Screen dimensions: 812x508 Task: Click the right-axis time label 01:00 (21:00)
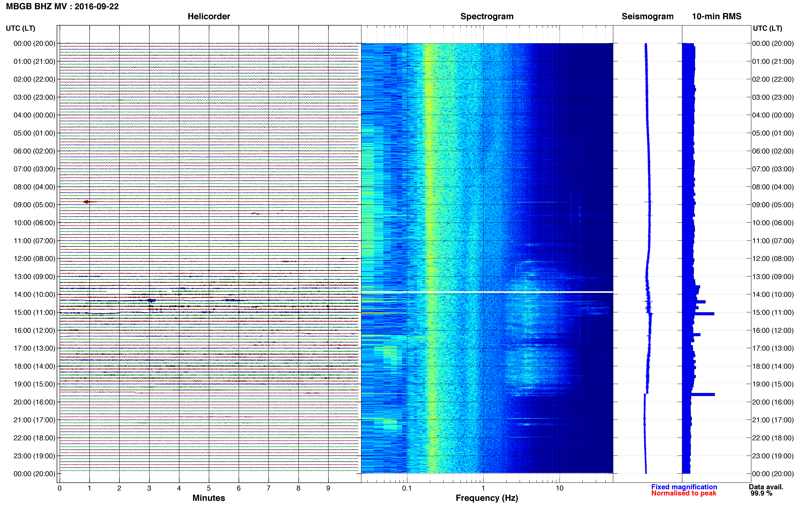click(x=773, y=62)
